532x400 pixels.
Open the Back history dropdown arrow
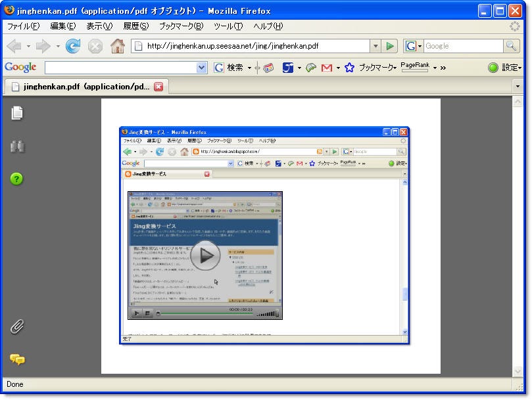coord(28,46)
